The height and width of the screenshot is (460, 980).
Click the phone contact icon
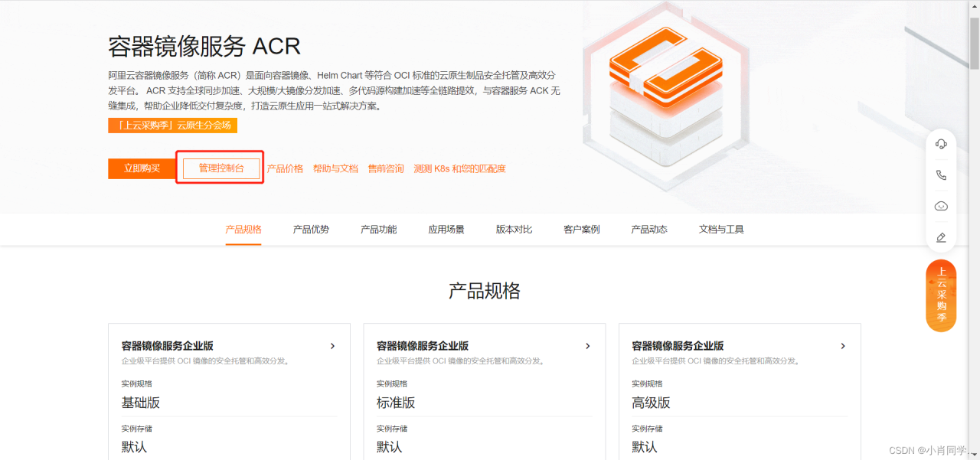pos(940,175)
